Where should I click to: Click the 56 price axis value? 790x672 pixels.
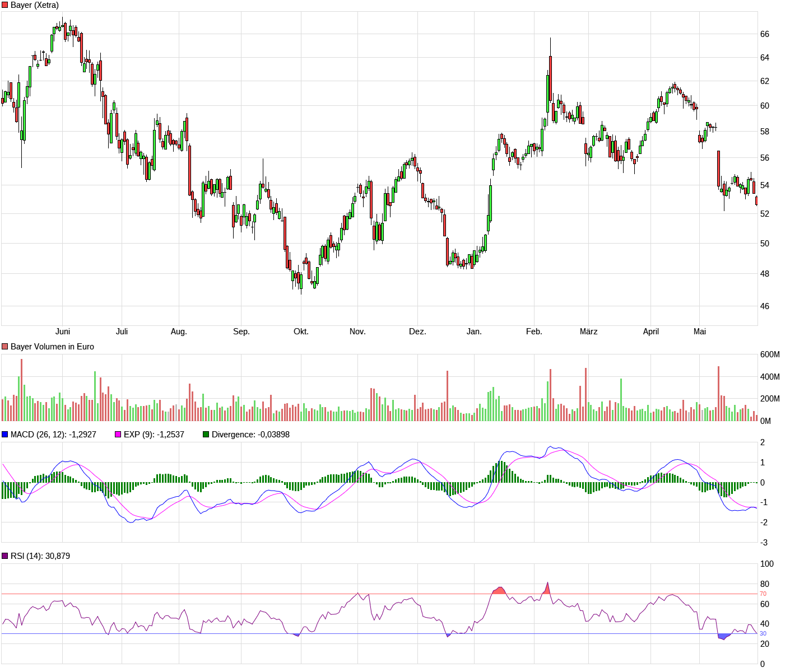click(x=765, y=158)
